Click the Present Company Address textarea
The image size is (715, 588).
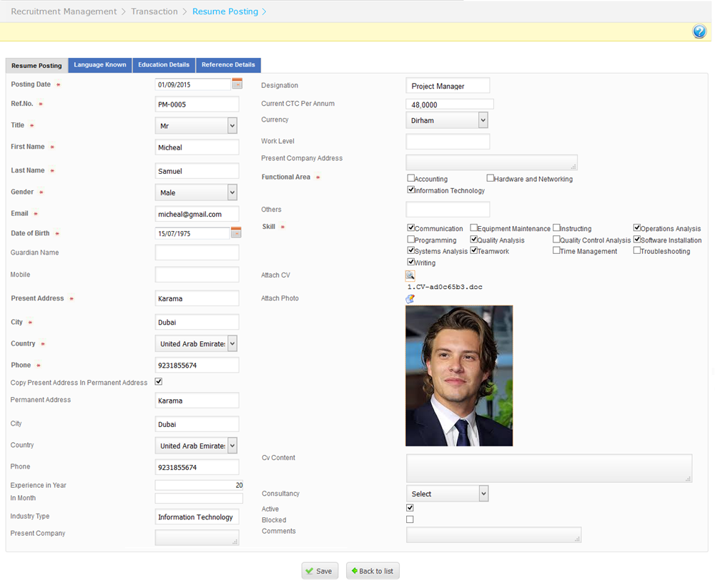point(492,162)
